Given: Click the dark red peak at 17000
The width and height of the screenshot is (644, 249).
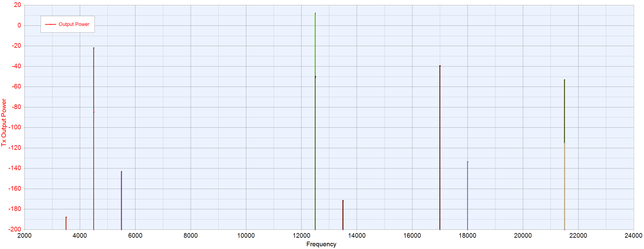Looking at the screenshot, I should tap(440, 66).
